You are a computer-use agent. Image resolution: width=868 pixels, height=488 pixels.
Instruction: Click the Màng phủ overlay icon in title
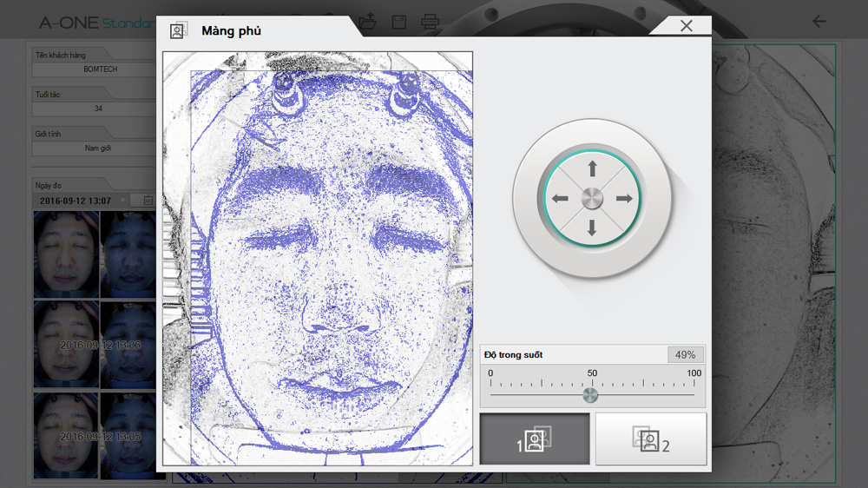click(178, 30)
